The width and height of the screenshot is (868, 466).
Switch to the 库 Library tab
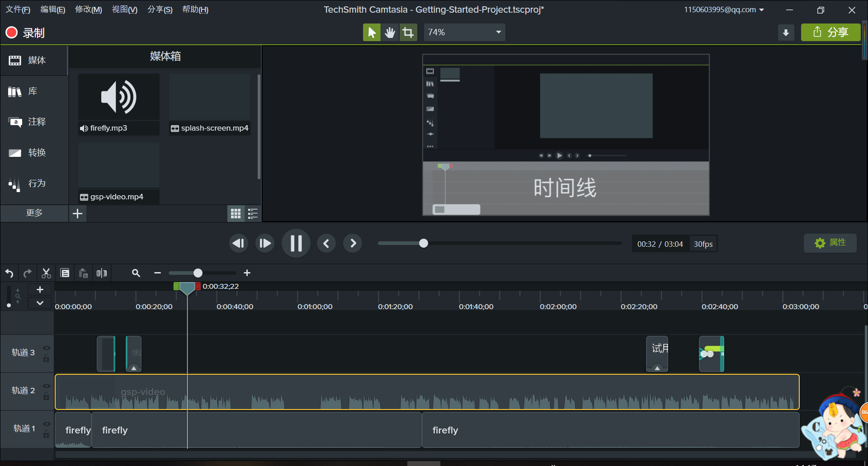(34, 91)
